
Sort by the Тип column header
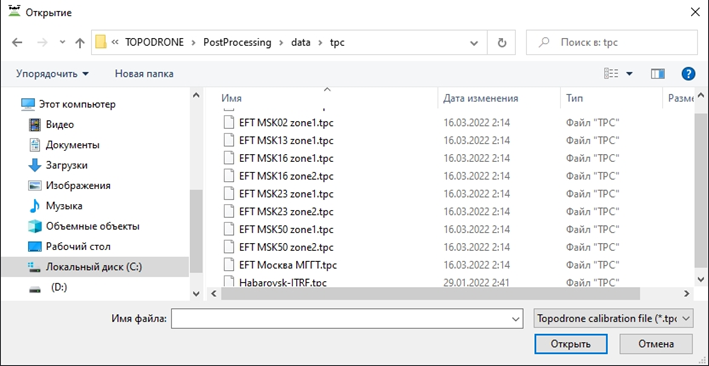[x=574, y=98]
